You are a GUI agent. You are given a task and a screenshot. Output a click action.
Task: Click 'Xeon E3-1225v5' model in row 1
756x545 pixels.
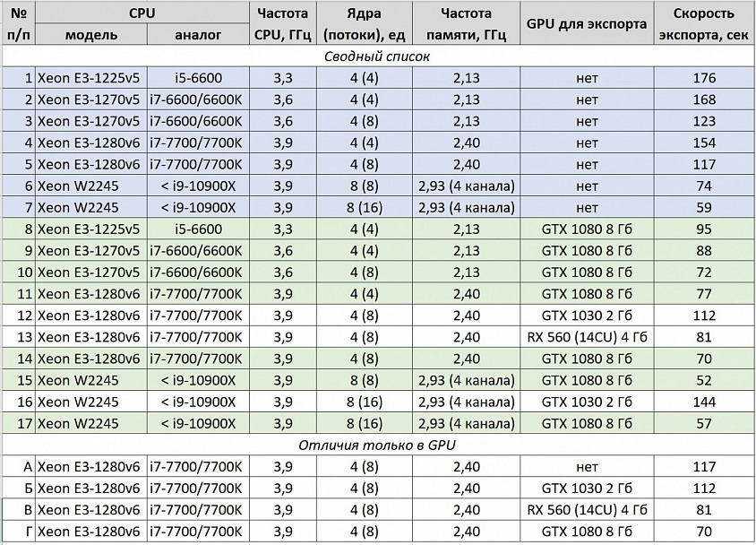pyautogui.click(x=91, y=78)
